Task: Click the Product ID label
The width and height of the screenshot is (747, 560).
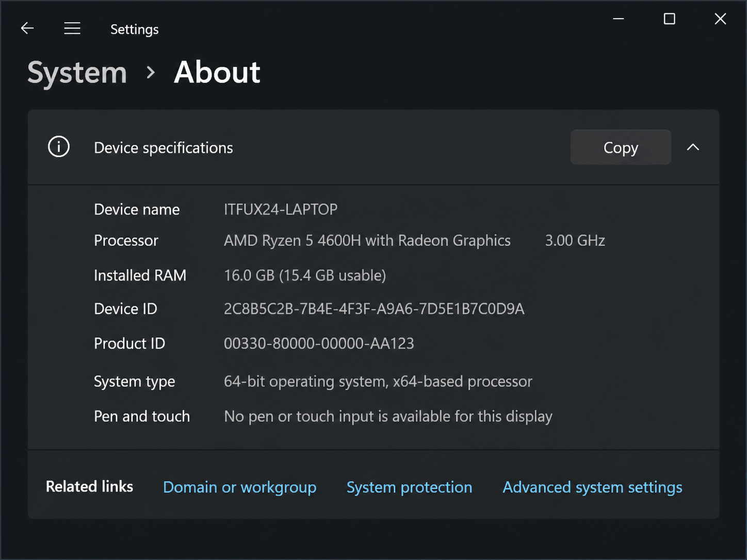Action: tap(129, 343)
